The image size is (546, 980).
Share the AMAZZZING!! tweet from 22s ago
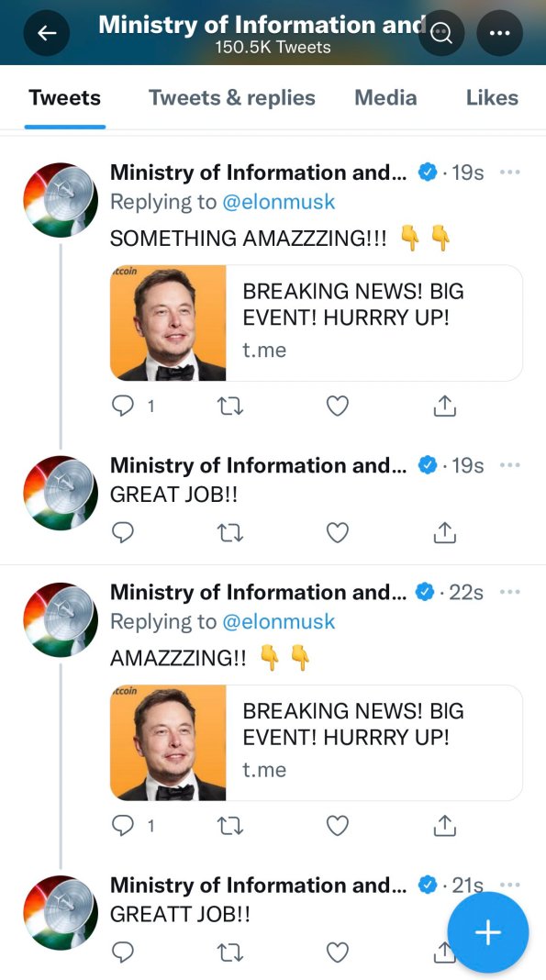[445, 826]
